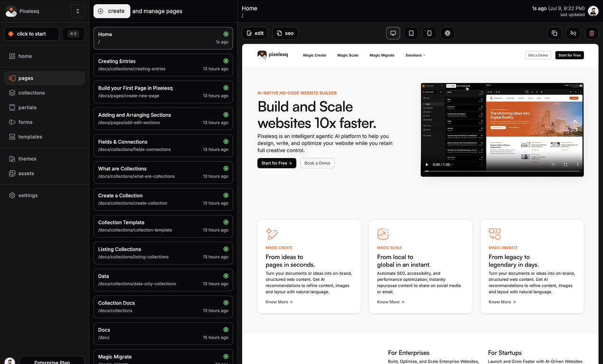Duplicate the page with copy icon
This screenshot has height=364, width=603.
tap(555, 33)
